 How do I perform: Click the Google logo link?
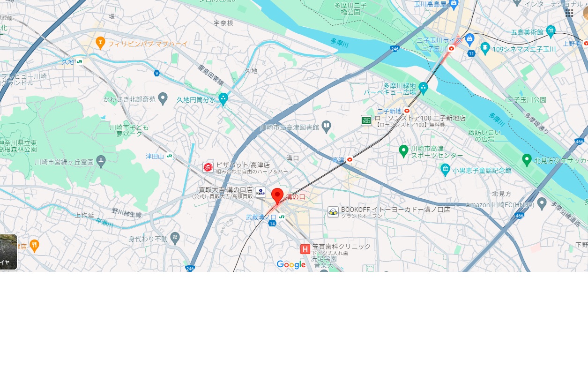tap(291, 265)
